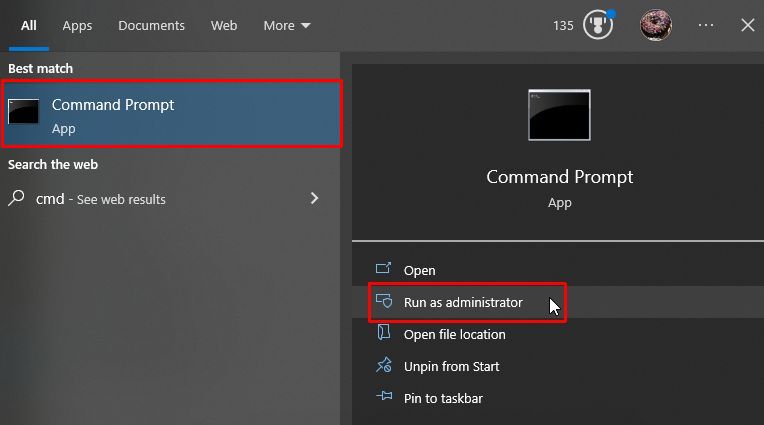764x425 pixels.
Task: Expand the More filter dropdown
Action: [286, 25]
